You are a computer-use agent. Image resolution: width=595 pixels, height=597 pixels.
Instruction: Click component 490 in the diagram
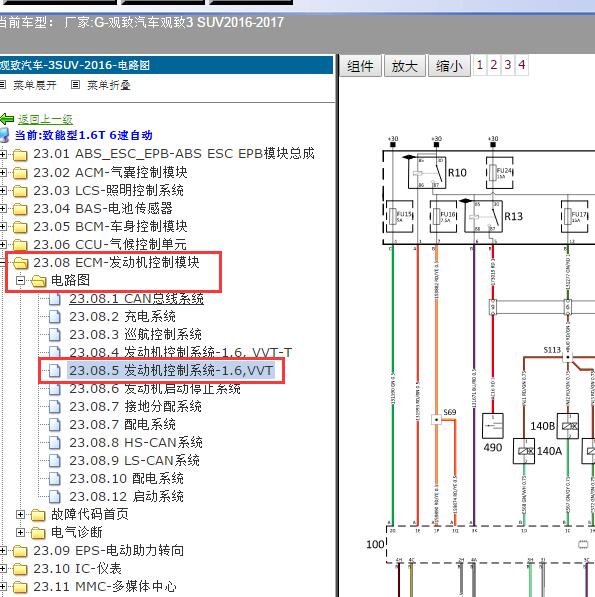click(x=493, y=426)
